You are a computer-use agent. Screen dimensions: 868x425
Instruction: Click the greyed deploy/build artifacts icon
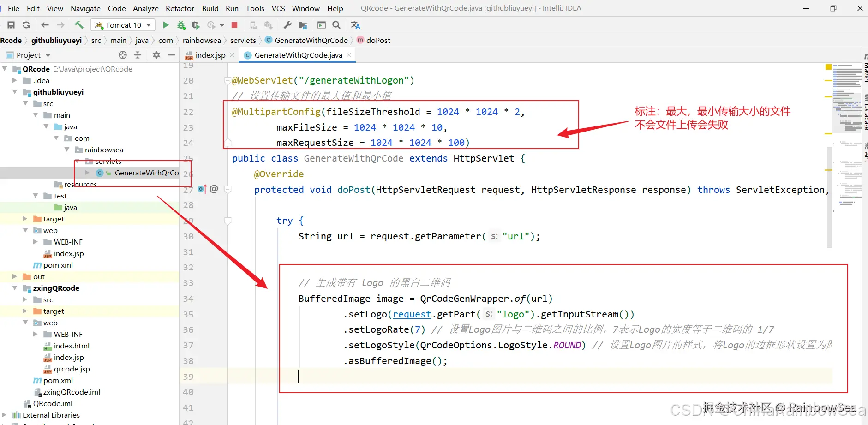point(268,25)
